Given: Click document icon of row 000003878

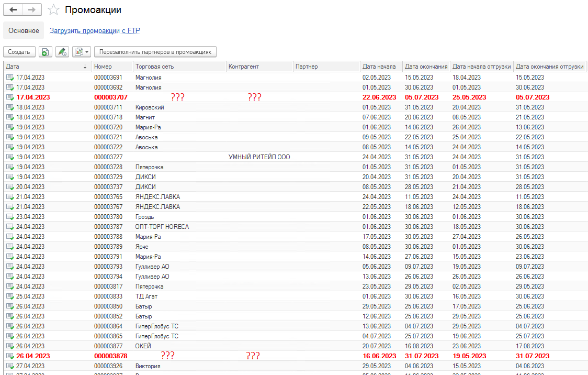Looking at the screenshot, I should tap(10, 356).
